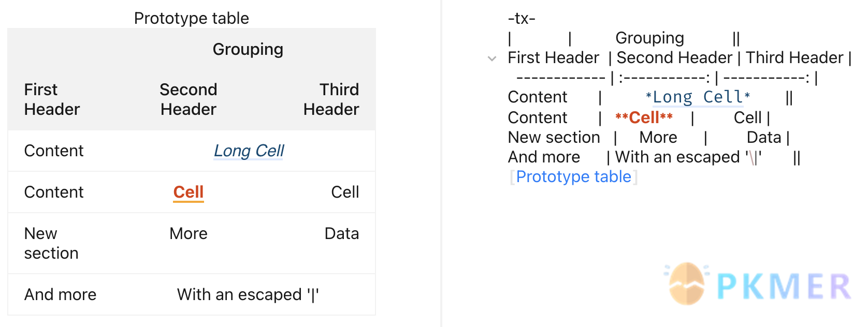Click the More cell in rendered table
Screen dimensions: 868x327
click(x=188, y=233)
